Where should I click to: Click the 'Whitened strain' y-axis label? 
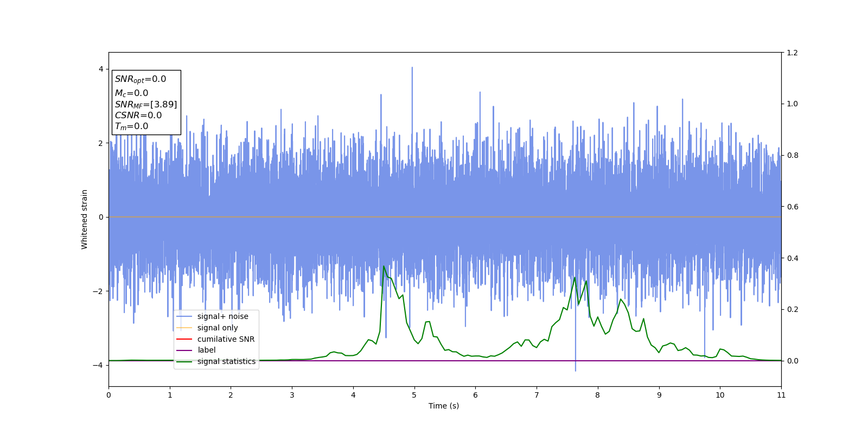[85, 219]
